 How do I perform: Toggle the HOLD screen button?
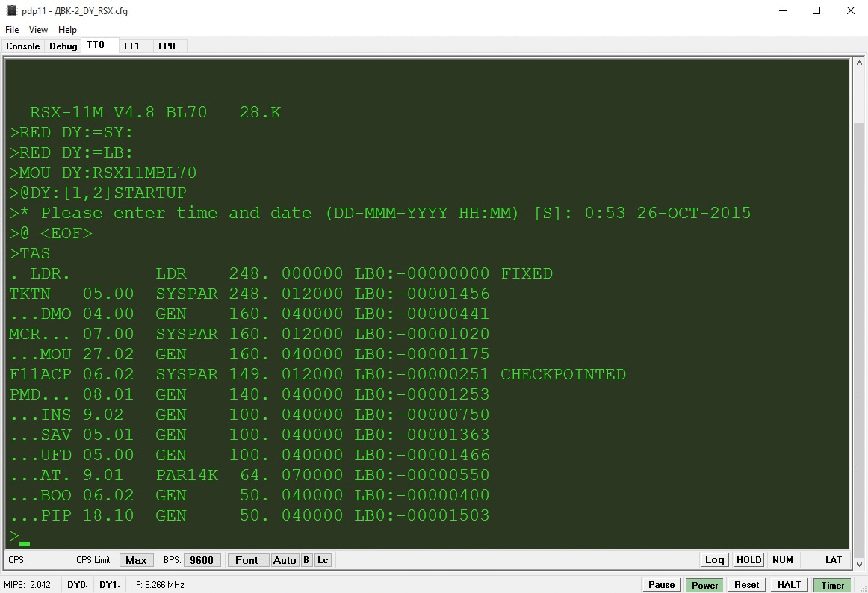point(748,560)
